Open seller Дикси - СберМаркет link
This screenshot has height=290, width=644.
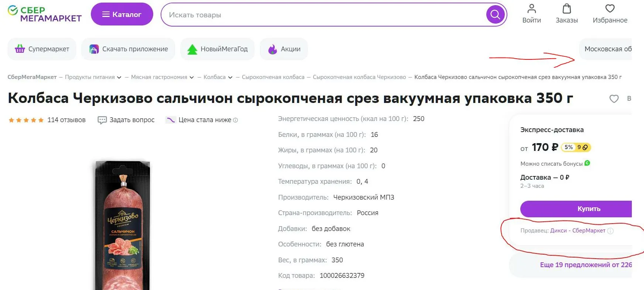tap(578, 231)
